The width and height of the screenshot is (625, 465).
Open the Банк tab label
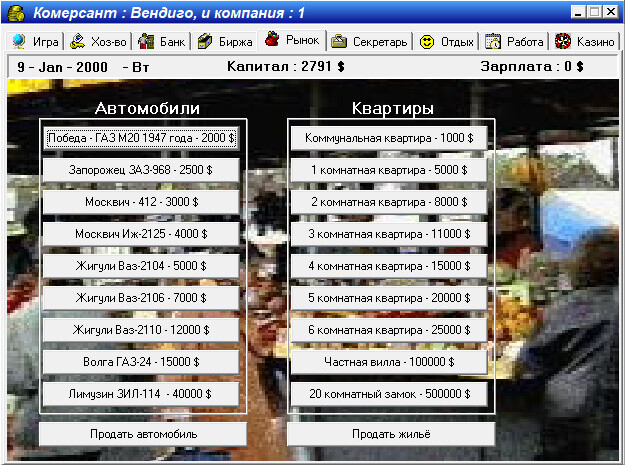click(x=172, y=42)
